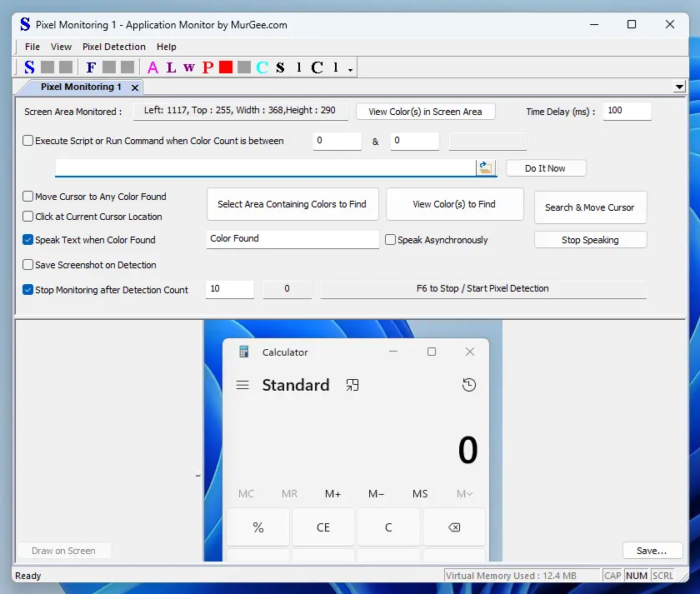Click the hamburger menu in Calculator preview
The width and height of the screenshot is (700, 594).
(x=242, y=385)
